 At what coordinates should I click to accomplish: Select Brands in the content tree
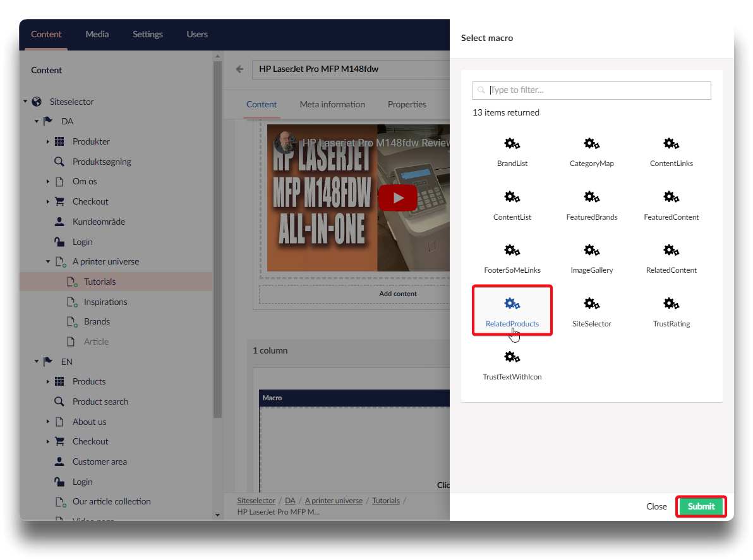(97, 321)
